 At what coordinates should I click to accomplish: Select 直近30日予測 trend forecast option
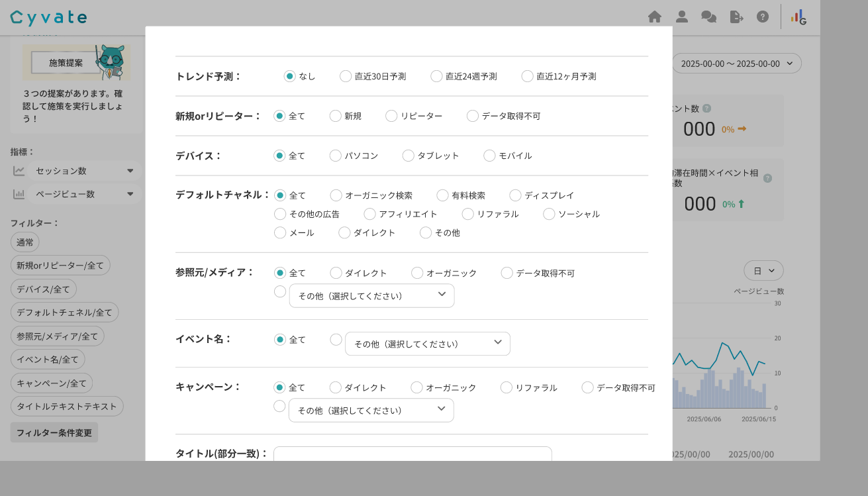click(346, 76)
